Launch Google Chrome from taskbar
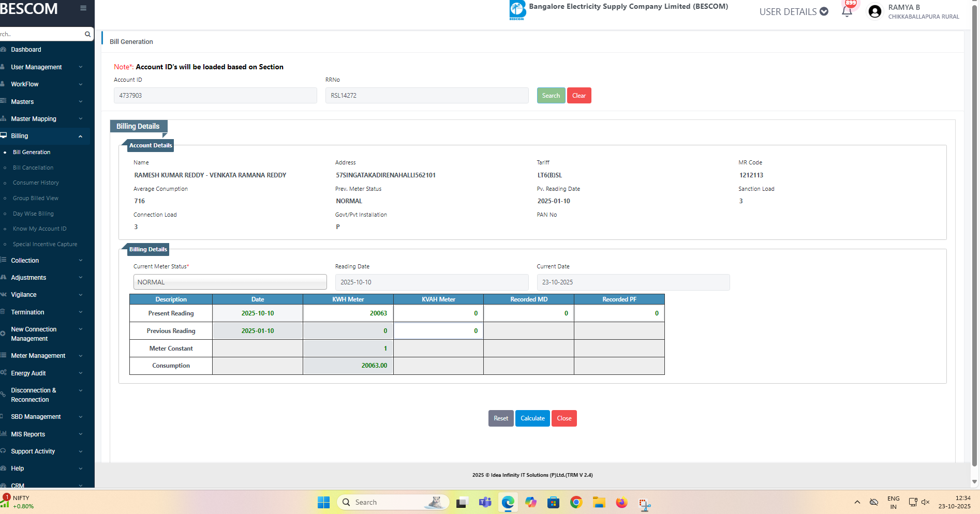 (x=576, y=502)
